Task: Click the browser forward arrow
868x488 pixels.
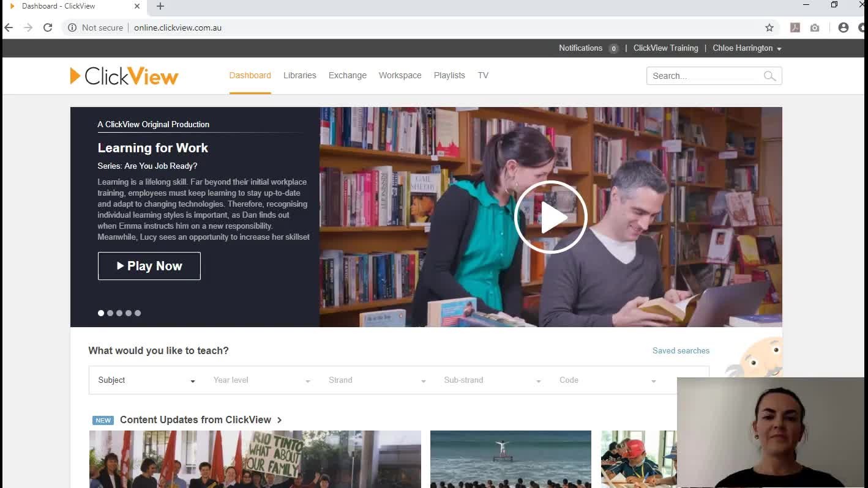Action: tap(28, 28)
